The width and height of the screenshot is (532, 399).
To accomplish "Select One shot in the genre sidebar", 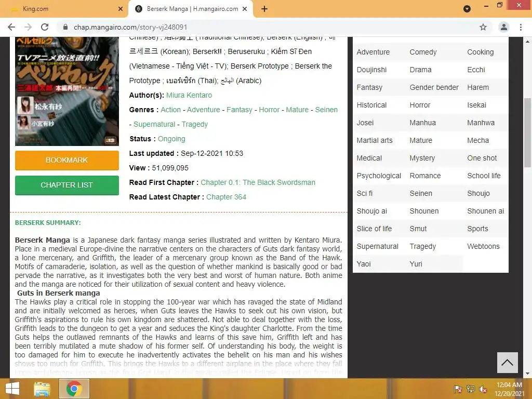I will 482,158.
